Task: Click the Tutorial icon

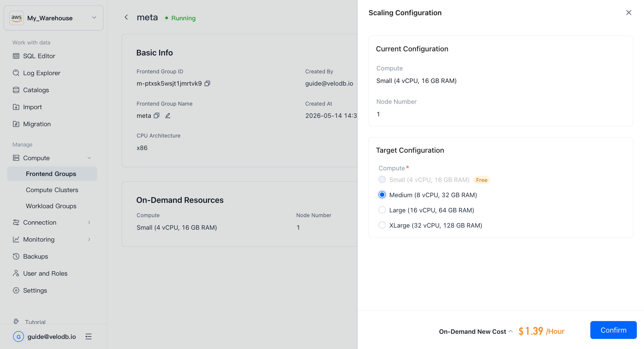Action: click(16, 322)
